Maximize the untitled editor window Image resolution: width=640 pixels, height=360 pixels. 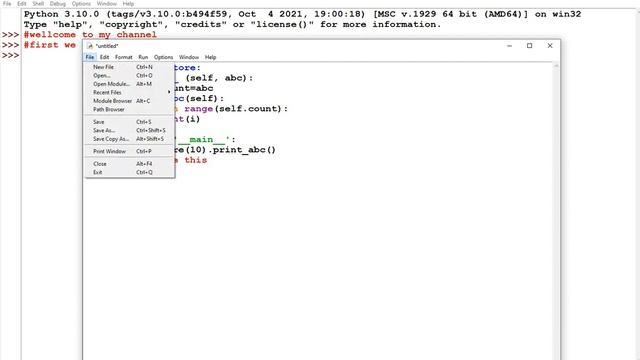[x=529, y=46]
